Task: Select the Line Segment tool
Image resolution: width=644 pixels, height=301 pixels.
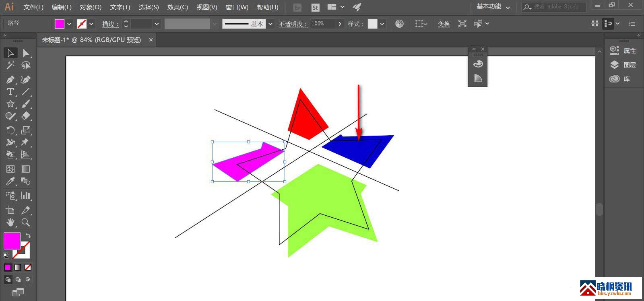Action: coord(26,92)
